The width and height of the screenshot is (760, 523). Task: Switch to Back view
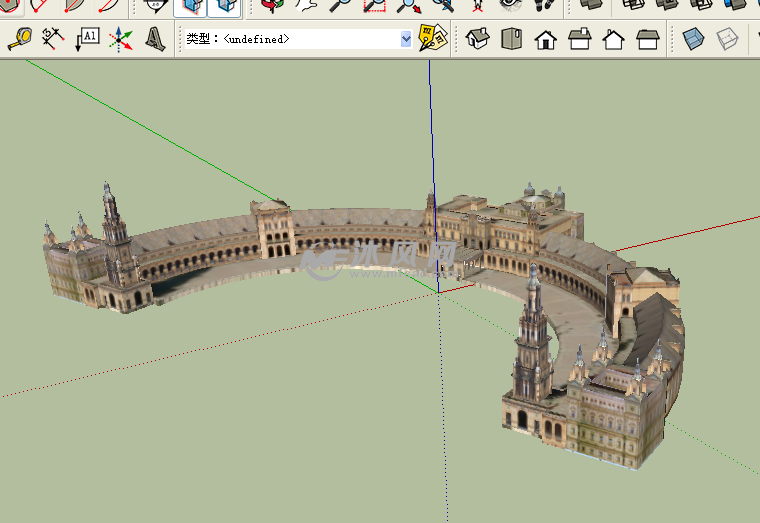613,39
